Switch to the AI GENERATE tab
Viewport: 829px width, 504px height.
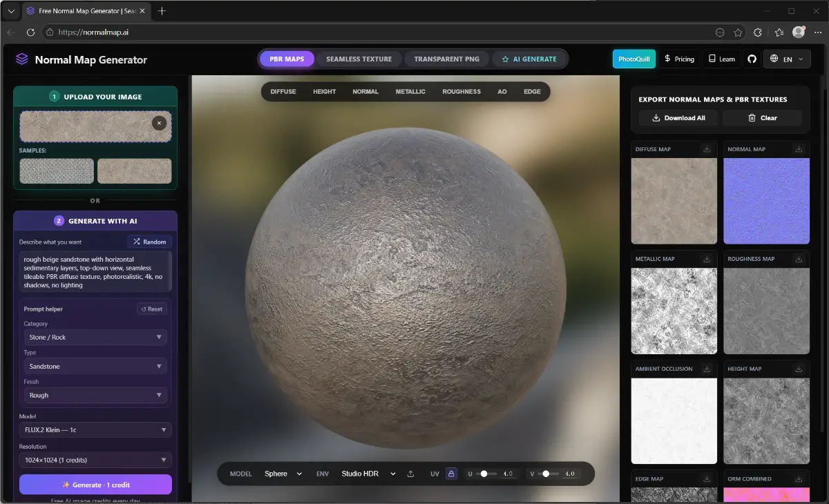(529, 59)
